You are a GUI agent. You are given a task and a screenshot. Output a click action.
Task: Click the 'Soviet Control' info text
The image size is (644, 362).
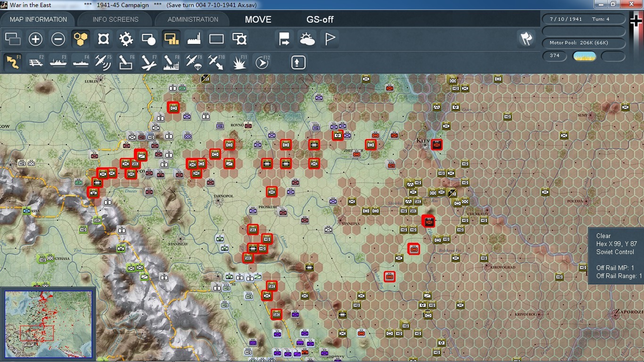[615, 252]
